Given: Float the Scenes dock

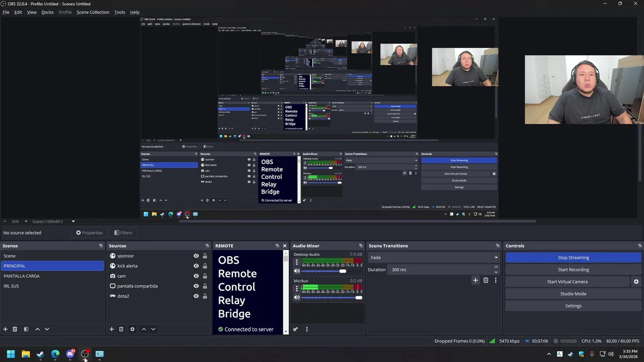Looking at the screenshot, I should coord(101,246).
